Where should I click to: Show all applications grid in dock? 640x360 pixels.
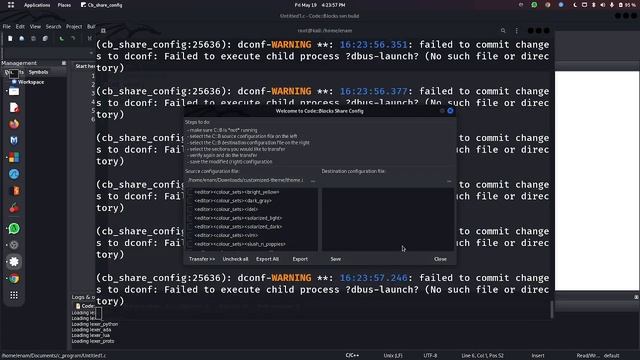click(x=14, y=295)
